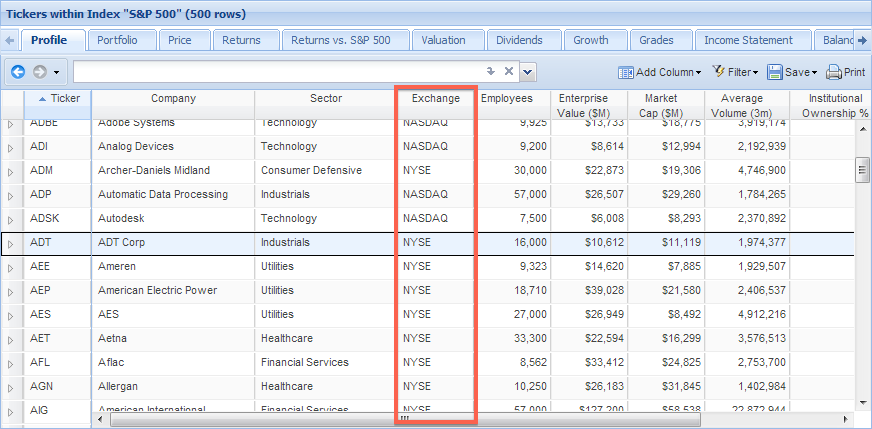Click the Aetna company cell
872x429 pixels.
point(174,338)
